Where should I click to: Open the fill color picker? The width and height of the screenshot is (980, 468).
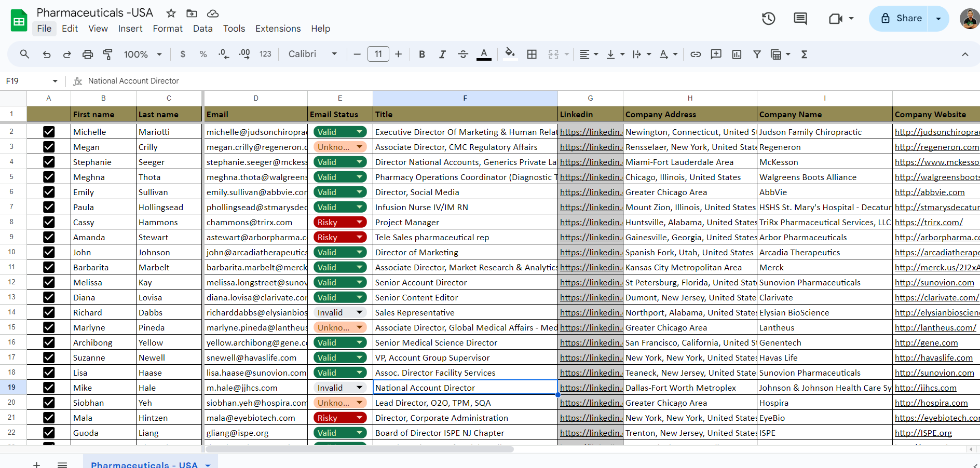click(x=510, y=54)
